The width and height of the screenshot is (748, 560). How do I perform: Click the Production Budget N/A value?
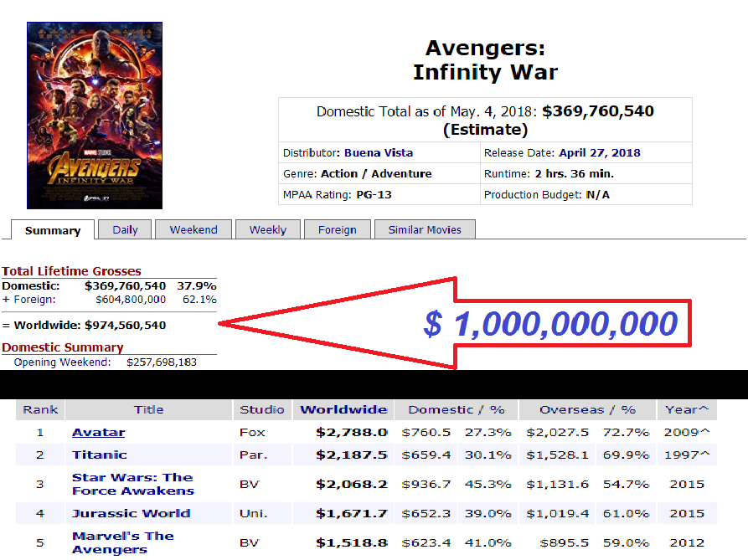click(598, 195)
